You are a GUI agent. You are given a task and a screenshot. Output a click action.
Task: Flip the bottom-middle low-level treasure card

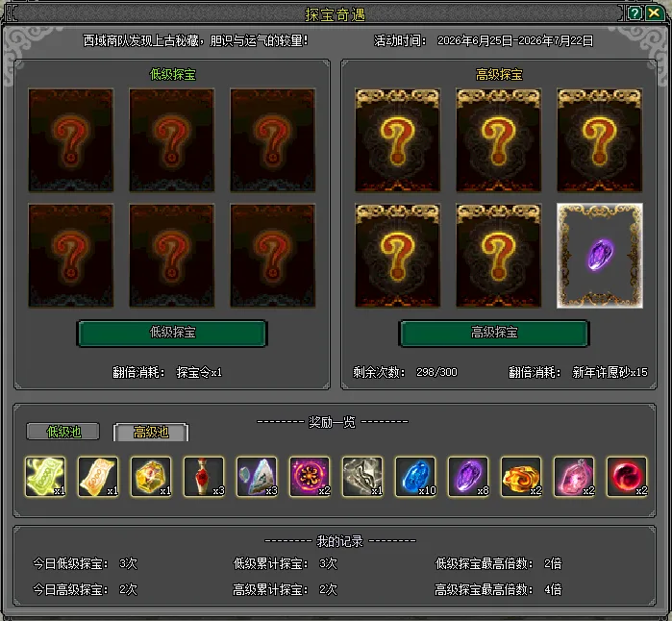[172, 256]
